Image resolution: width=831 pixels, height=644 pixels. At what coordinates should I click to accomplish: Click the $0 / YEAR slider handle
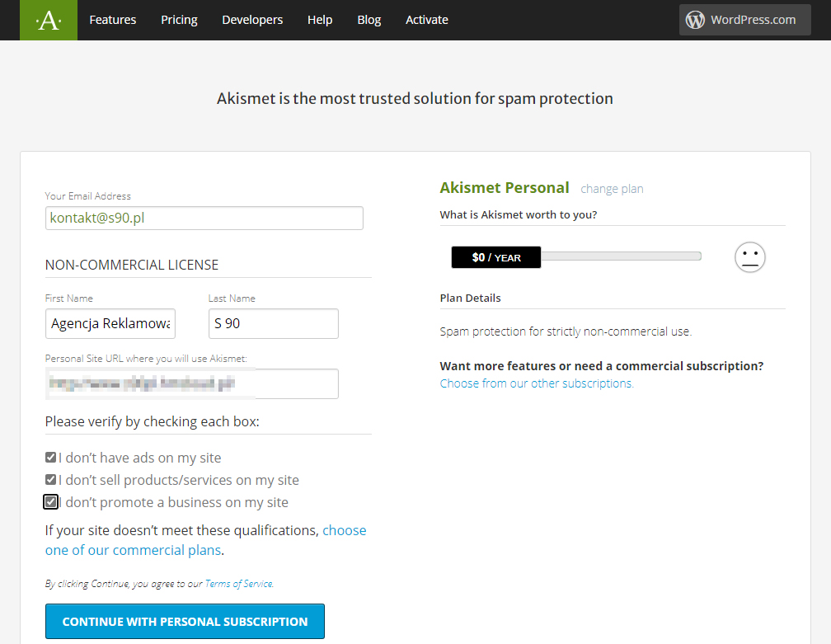(x=496, y=257)
